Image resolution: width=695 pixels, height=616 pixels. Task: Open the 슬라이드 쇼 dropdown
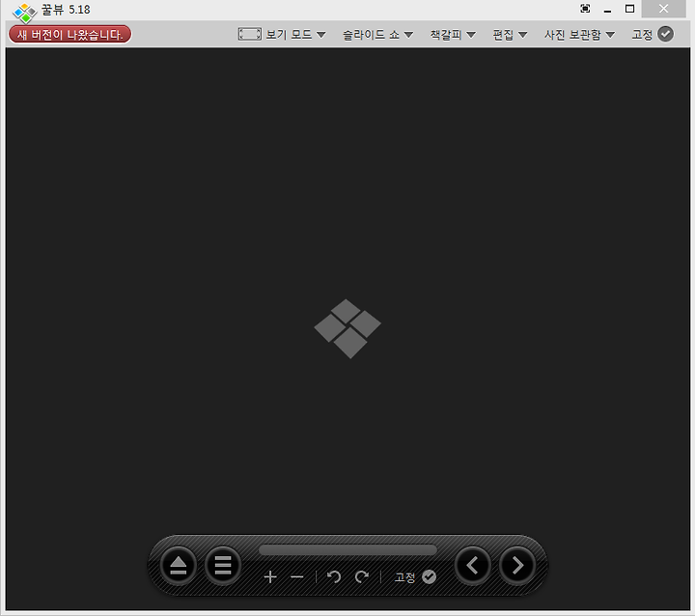tap(378, 34)
